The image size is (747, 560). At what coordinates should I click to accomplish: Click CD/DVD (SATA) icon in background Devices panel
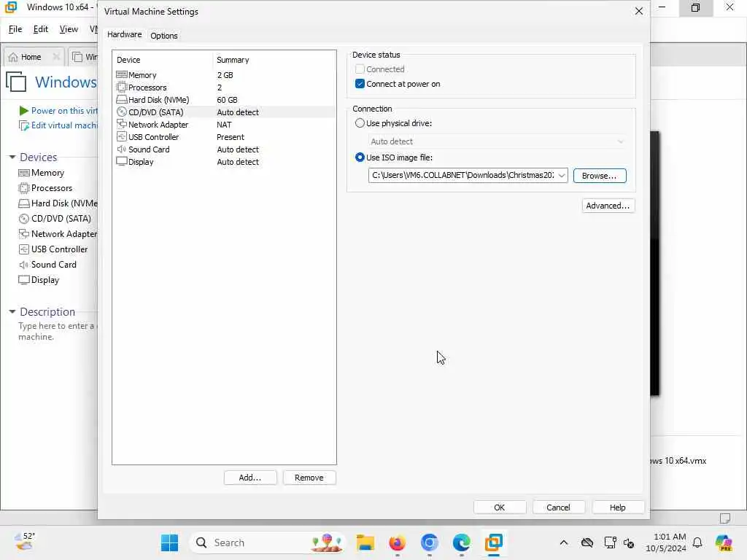tap(24, 219)
